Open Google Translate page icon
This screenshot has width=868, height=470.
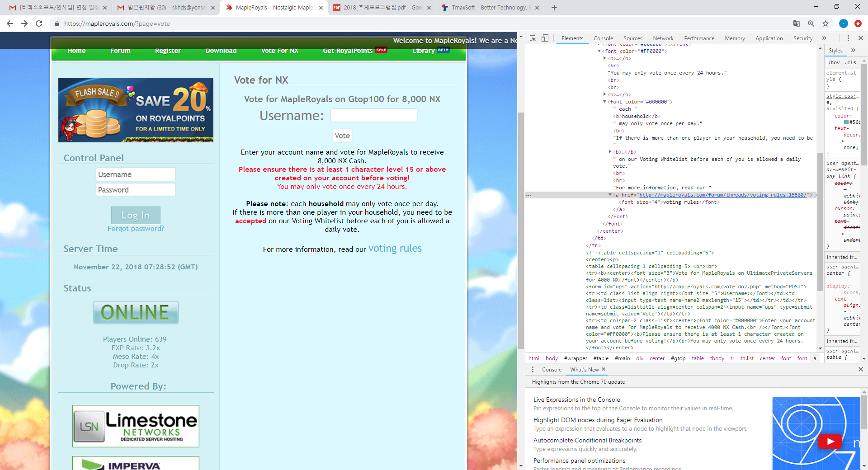click(x=797, y=23)
